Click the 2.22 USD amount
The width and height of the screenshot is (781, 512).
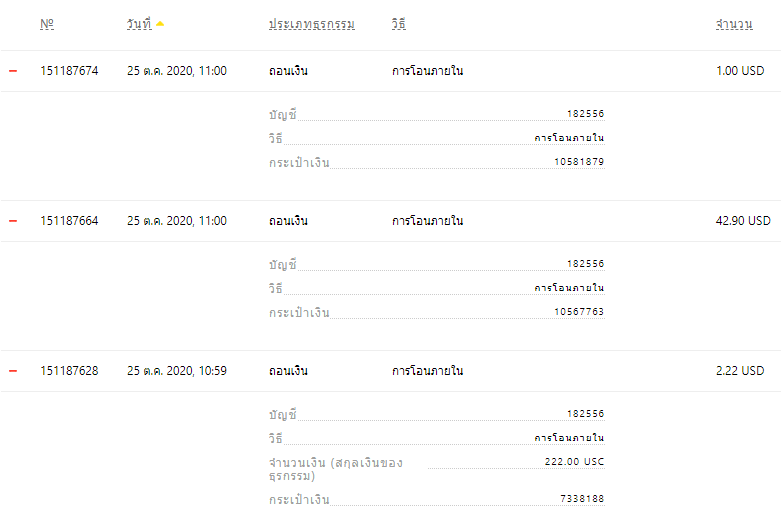[x=740, y=371]
